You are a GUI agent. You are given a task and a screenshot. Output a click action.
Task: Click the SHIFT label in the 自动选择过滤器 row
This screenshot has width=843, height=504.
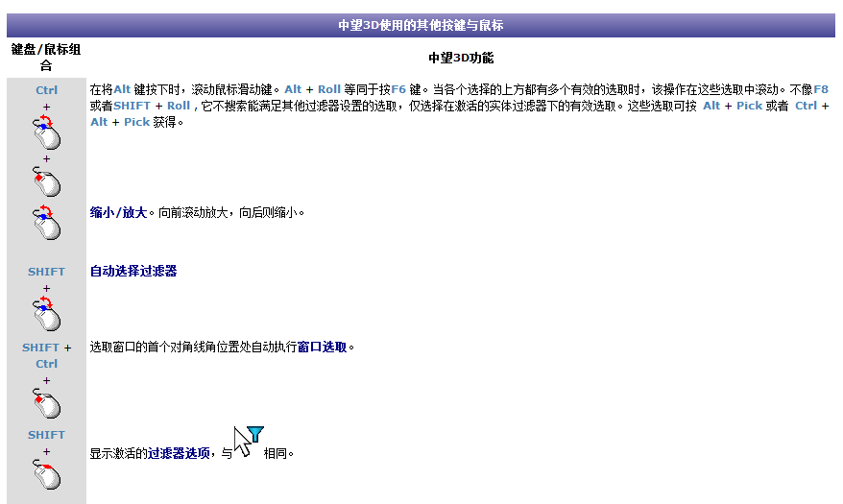point(46,272)
